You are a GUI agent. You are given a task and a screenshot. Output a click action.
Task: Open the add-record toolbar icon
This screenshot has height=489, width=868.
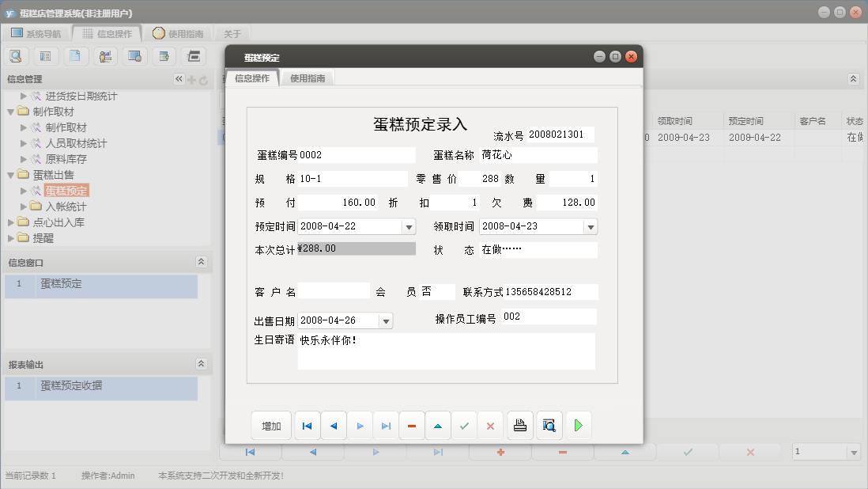point(164,56)
